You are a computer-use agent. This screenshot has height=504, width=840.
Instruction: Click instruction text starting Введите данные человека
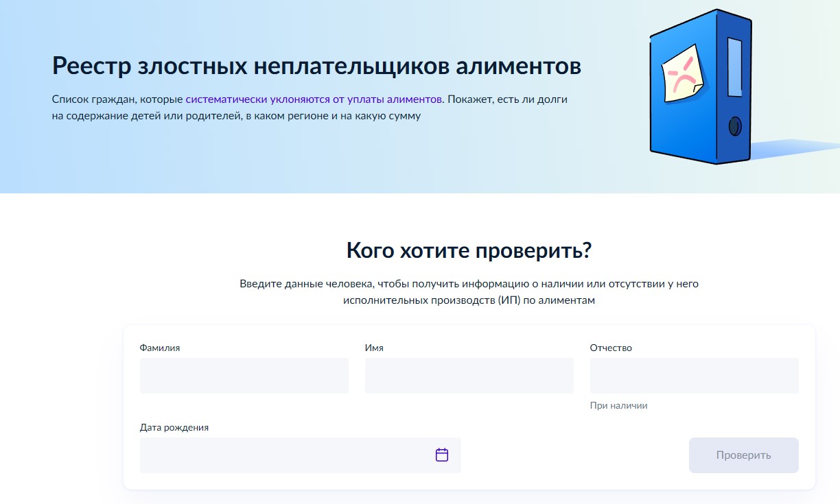click(469, 291)
